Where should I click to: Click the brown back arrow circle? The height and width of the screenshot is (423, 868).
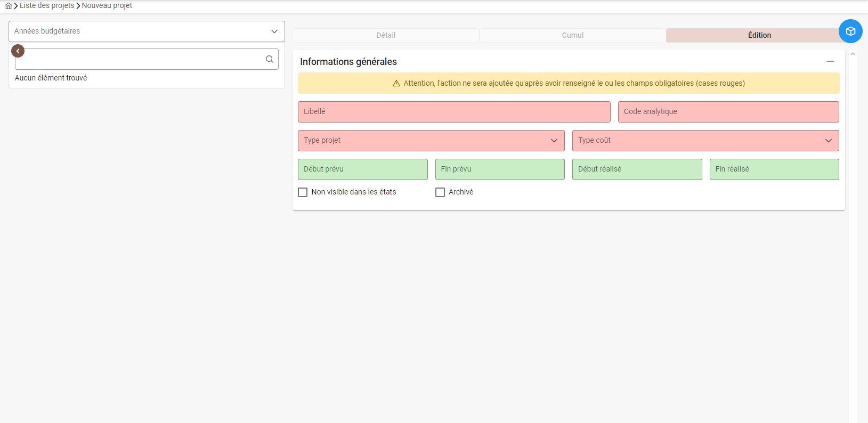[x=18, y=51]
